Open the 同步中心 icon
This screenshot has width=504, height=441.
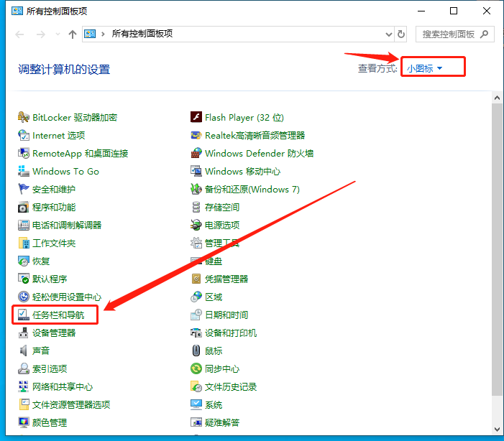(x=196, y=368)
